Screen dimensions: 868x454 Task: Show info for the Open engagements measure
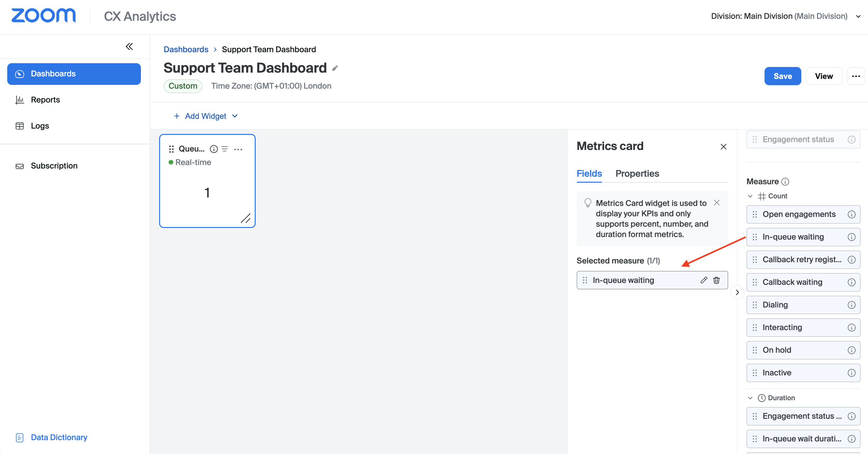tap(851, 214)
